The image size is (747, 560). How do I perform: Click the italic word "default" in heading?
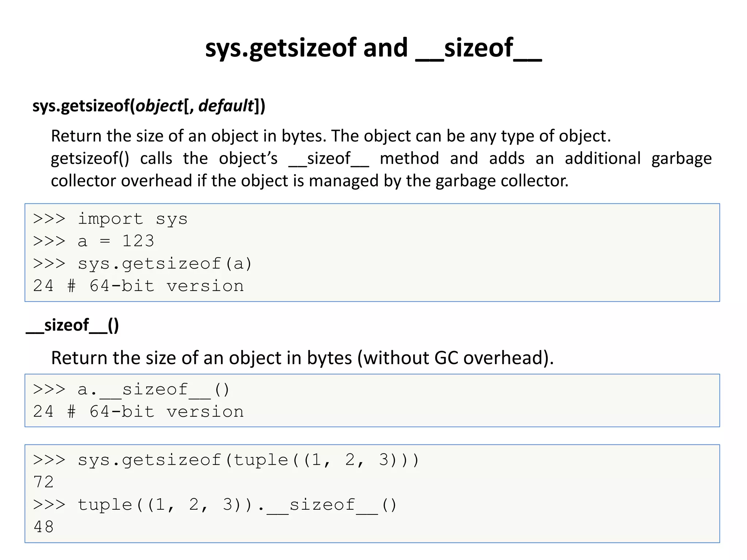pyautogui.click(x=226, y=106)
